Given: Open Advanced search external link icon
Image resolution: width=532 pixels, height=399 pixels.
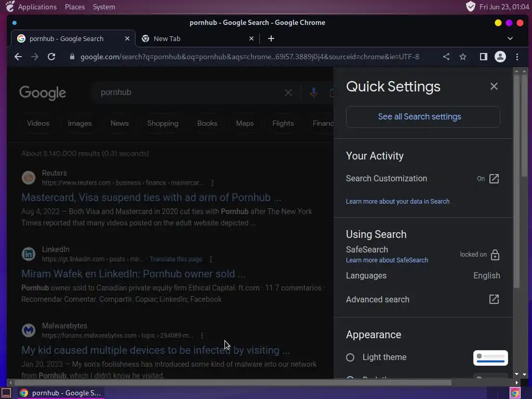Looking at the screenshot, I should (494, 299).
